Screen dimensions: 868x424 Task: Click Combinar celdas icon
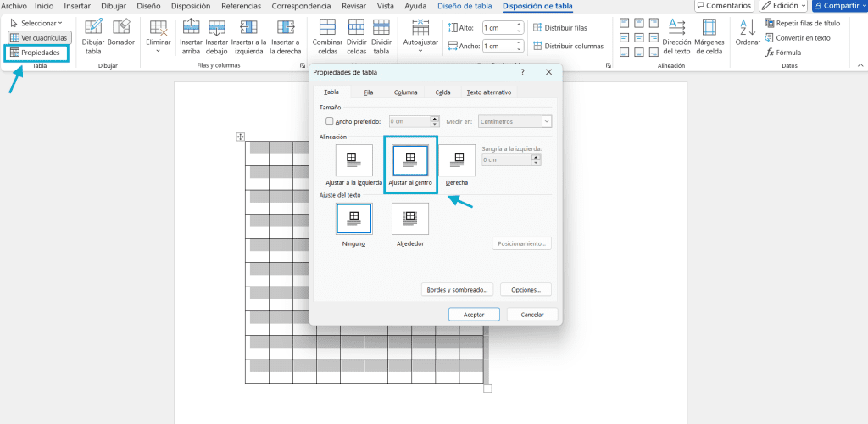[328, 36]
